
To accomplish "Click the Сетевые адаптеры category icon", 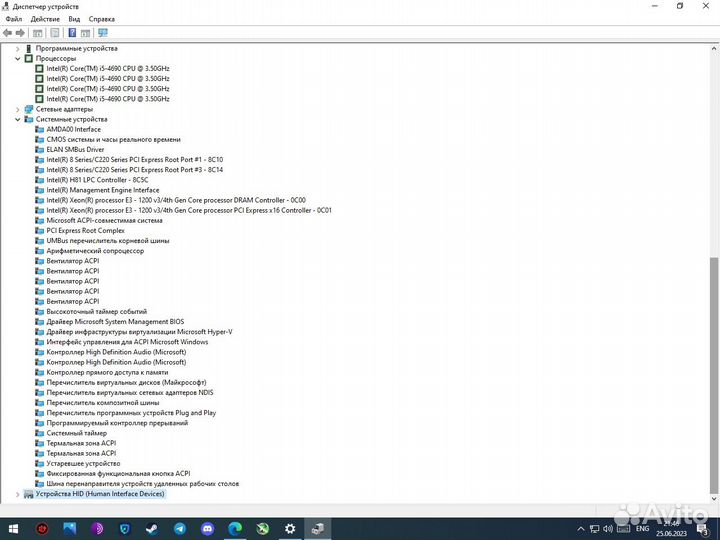I will coord(29,109).
